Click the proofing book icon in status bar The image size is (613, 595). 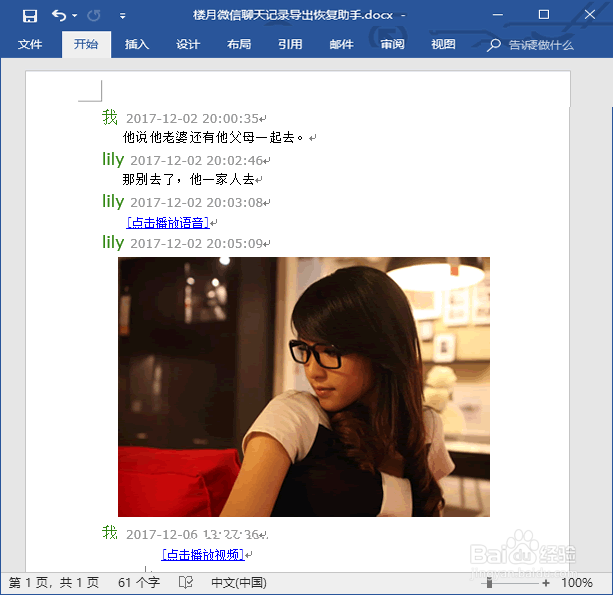click(186, 582)
